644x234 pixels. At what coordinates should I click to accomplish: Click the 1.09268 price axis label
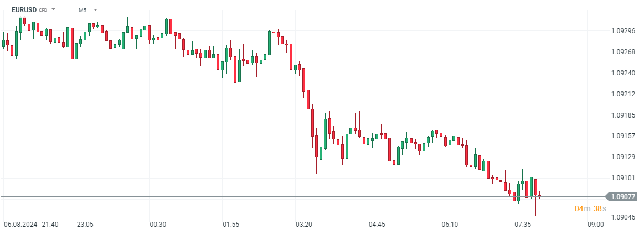623,52
